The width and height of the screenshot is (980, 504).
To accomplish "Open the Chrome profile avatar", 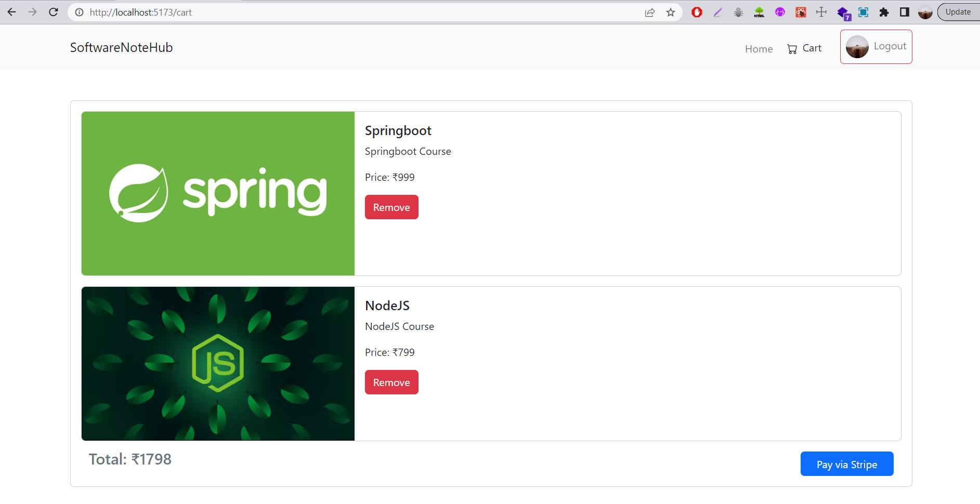I will pyautogui.click(x=925, y=12).
